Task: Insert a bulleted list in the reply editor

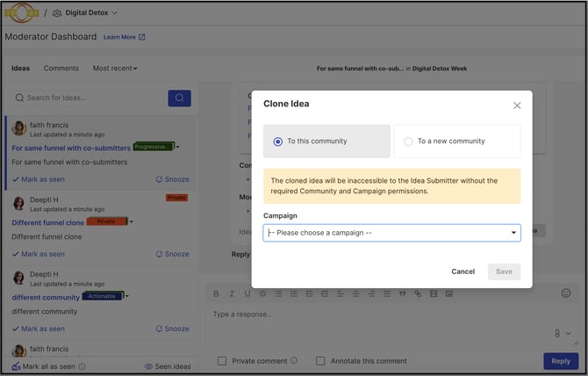Action: click(x=278, y=293)
